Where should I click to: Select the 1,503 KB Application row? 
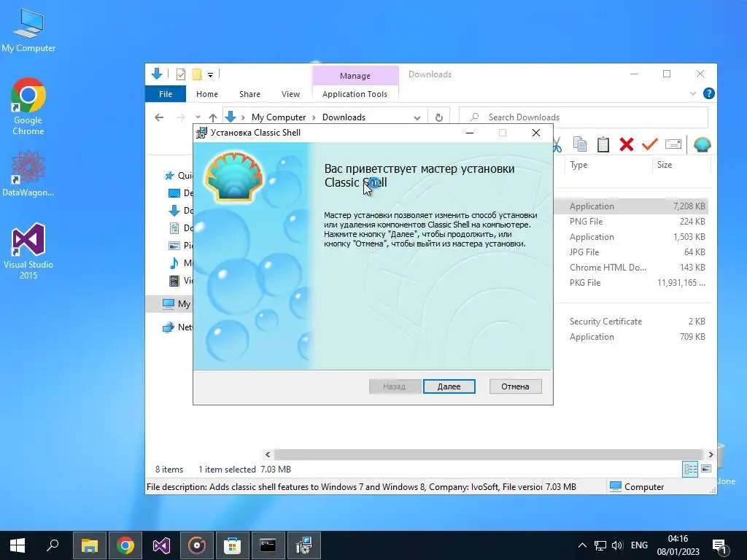point(631,237)
